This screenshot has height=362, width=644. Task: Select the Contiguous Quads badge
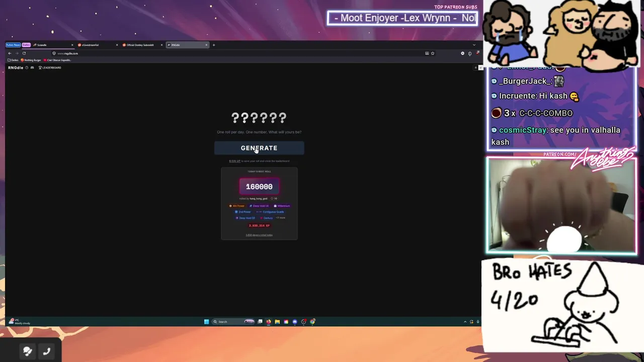(270, 212)
